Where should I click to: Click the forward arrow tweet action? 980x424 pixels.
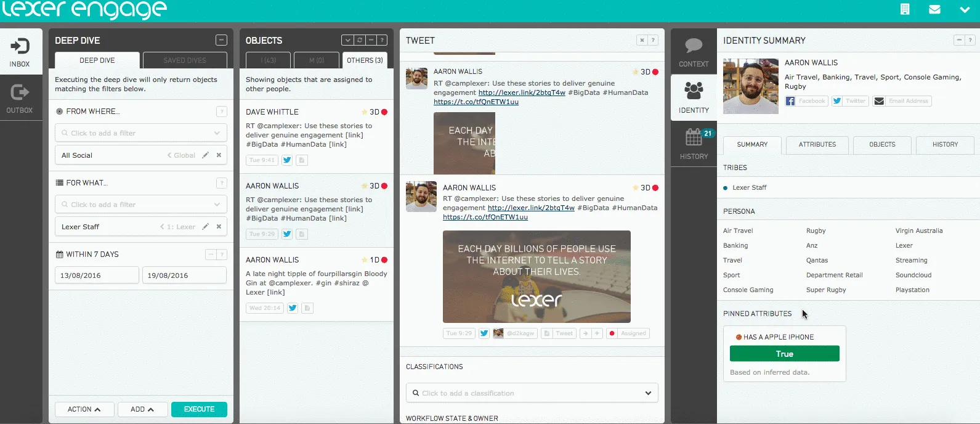pos(586,333)
